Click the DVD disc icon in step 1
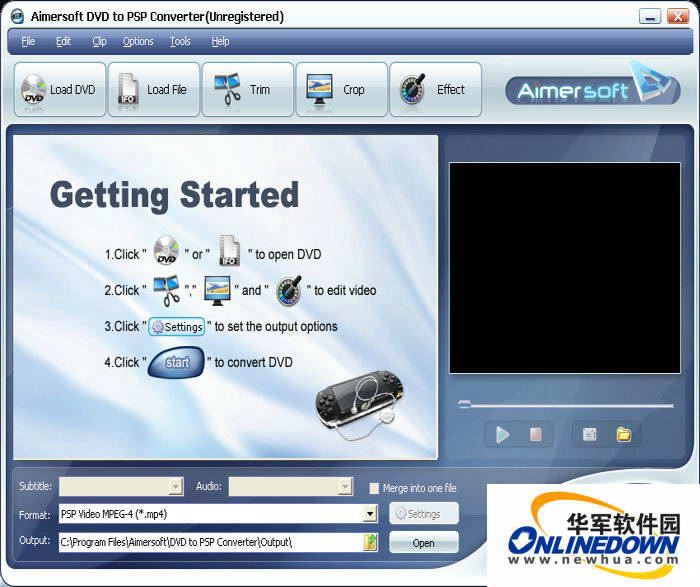Viewport: 700px width, 587px height. [x=166, y=251]
